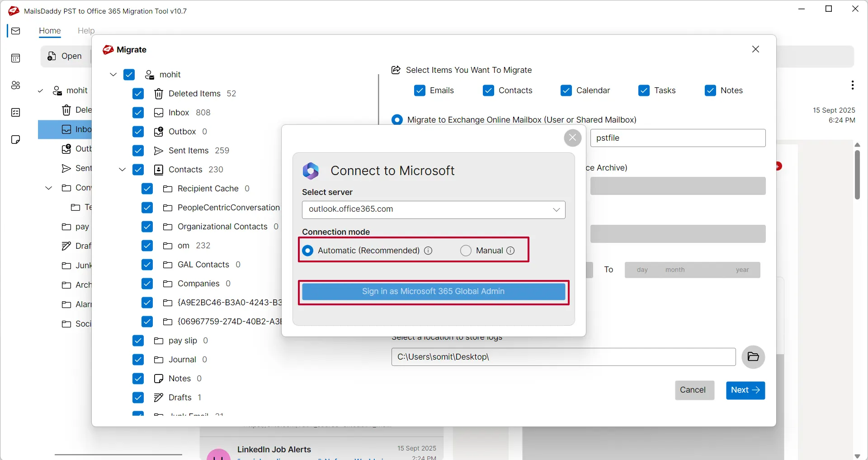Uncheck the Sent Items folder checkbox
The image size is (868, 460).
pyautogui.click(x=138, y=151)
